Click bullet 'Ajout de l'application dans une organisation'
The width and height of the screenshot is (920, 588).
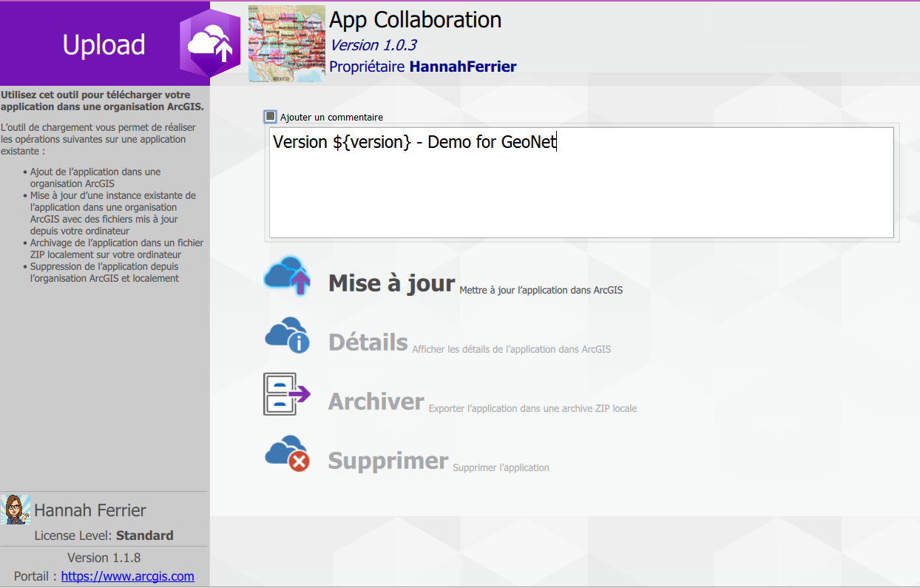(95, 178)
